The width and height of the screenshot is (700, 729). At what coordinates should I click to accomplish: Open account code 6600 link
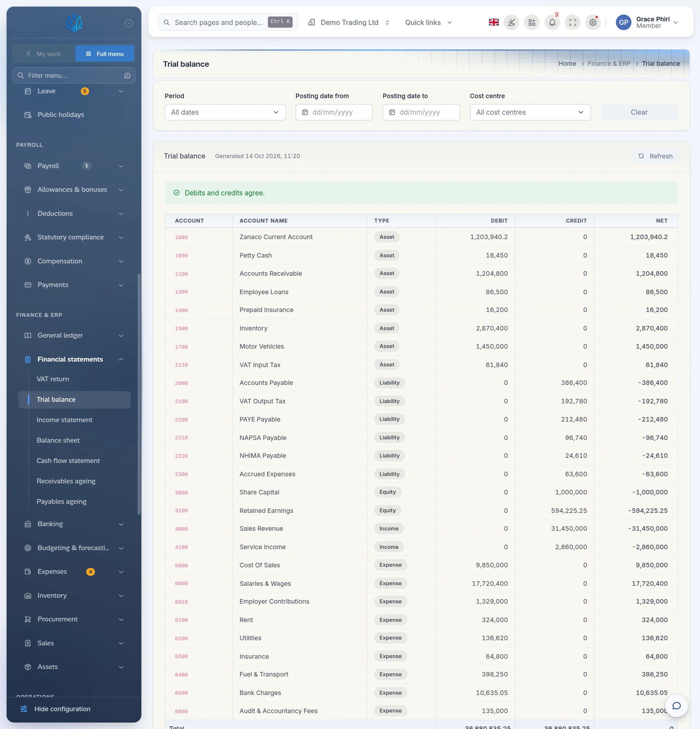[181, 711]
